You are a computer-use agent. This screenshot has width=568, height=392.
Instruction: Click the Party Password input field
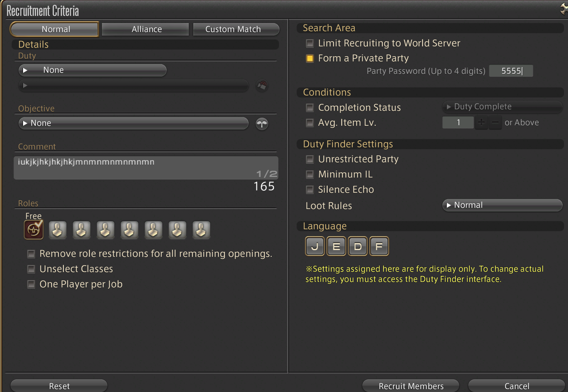[511, 71]
